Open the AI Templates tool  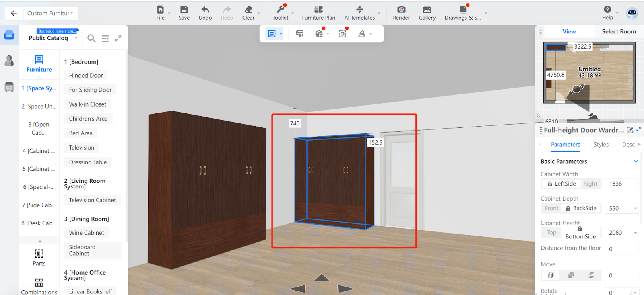(x=359, y=10)
